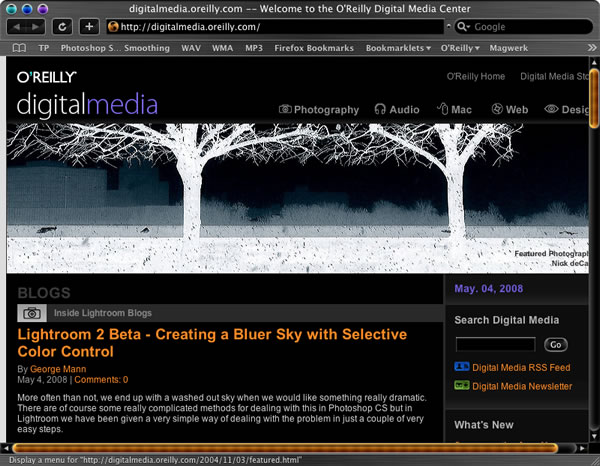Open the bookmarks book icon in the bookmarks bar
The width and height of the screenshot is (600, 466).
[x=19, y=48]
